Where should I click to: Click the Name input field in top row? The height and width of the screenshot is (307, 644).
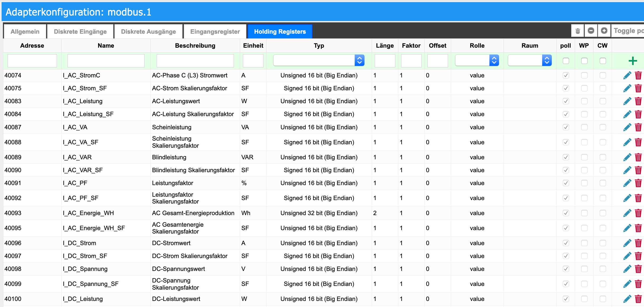click(x=106, y=61)
